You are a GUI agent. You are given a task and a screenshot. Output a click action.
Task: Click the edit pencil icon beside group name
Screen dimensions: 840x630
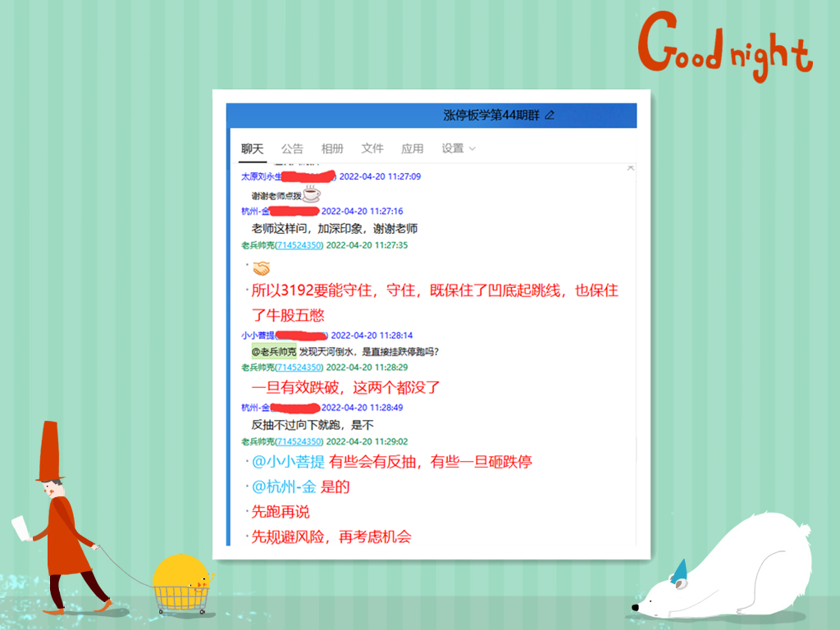pyautogui.click(x=550, y=115)
